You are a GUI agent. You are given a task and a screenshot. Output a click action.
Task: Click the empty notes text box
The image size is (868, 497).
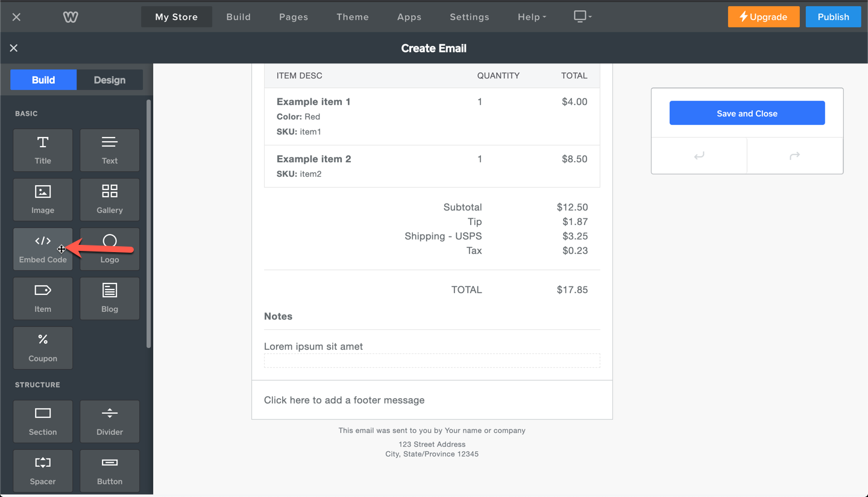click(432, 361)
